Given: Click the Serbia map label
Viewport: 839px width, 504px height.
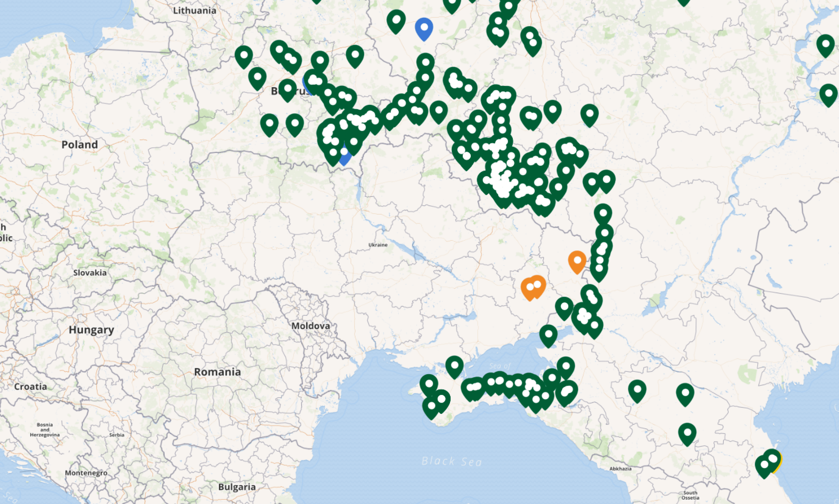Looking at the screenshot, I should click(116, 435).
